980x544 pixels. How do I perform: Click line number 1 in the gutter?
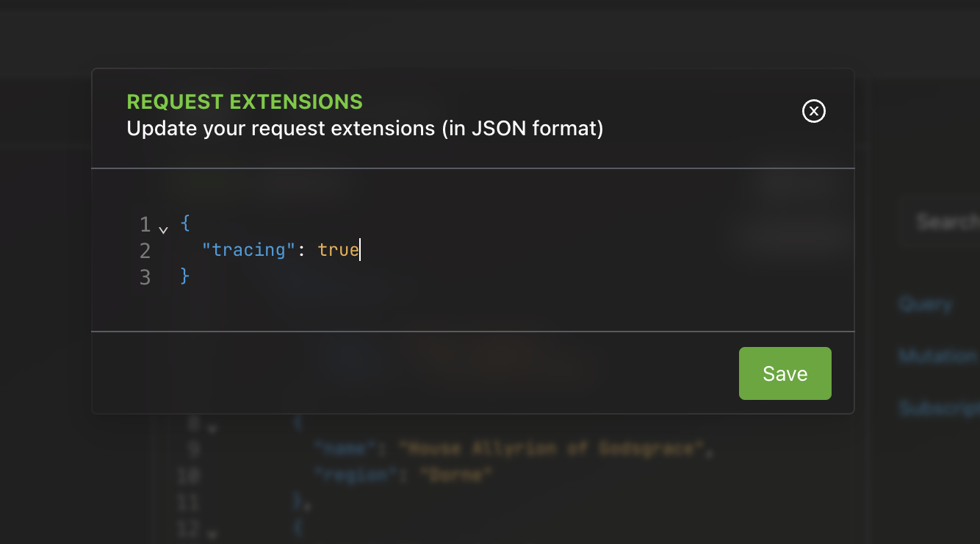click(x=145, y=223)
